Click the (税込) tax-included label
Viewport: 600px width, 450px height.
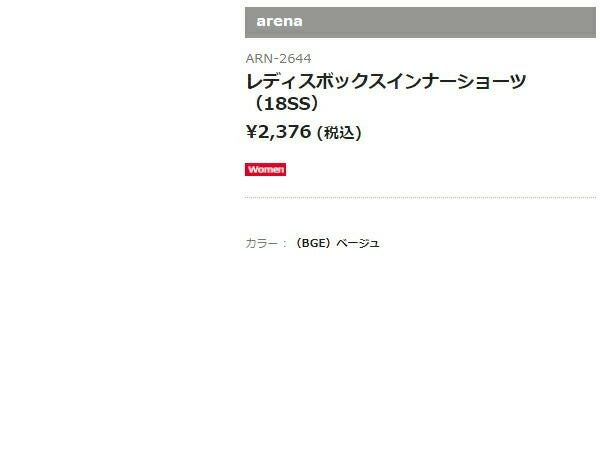[339, 132]
